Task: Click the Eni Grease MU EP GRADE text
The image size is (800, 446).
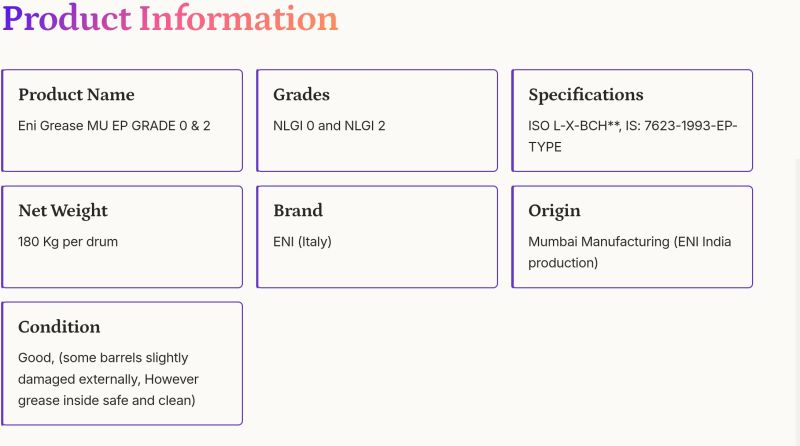Action: click(114, 126)
